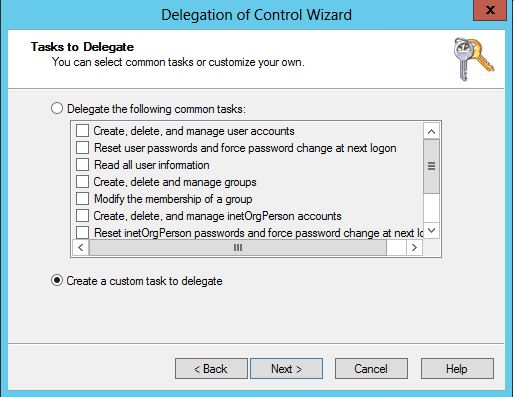Click the up arrow of the task list scrollbar
Viewport: 514px width, 397px height.
click(x=431, y=131)
